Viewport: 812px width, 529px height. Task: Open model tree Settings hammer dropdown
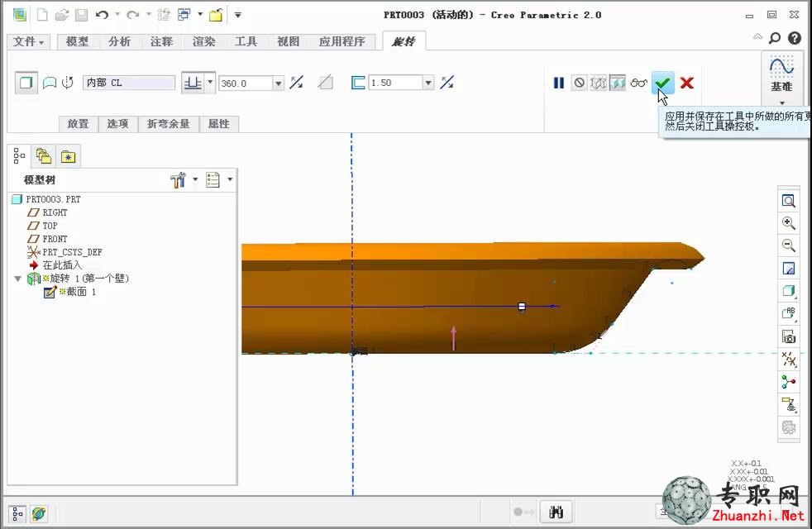[195, 179]
